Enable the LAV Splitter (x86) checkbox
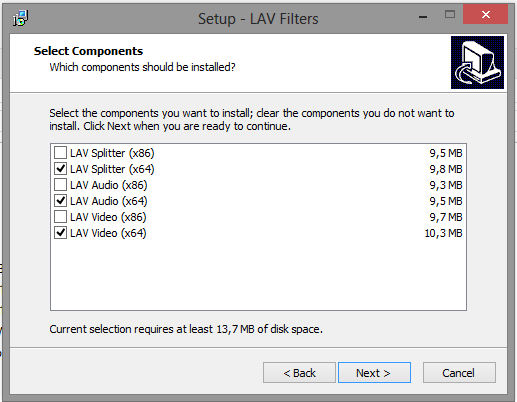 tap(60, 153)
